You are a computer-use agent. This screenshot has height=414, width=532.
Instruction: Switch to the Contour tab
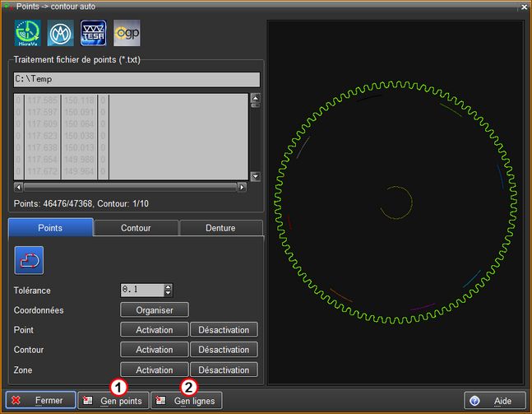[136, 228]
